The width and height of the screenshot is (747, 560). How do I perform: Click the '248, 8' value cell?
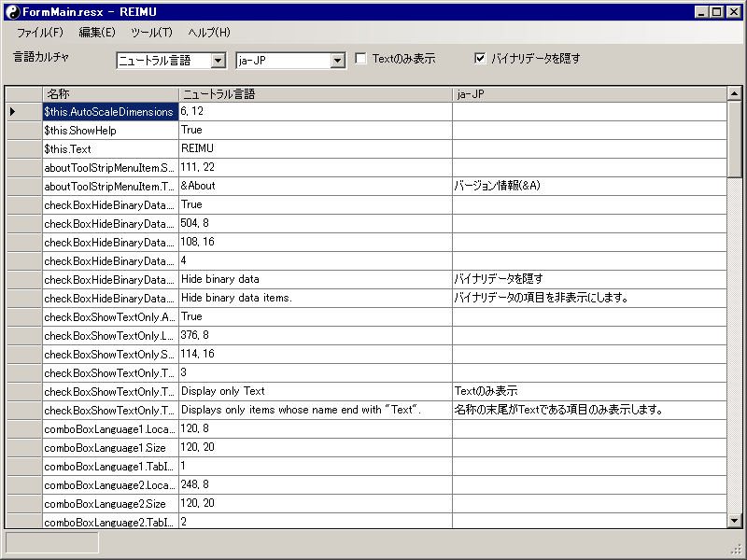tap(316, 484)
